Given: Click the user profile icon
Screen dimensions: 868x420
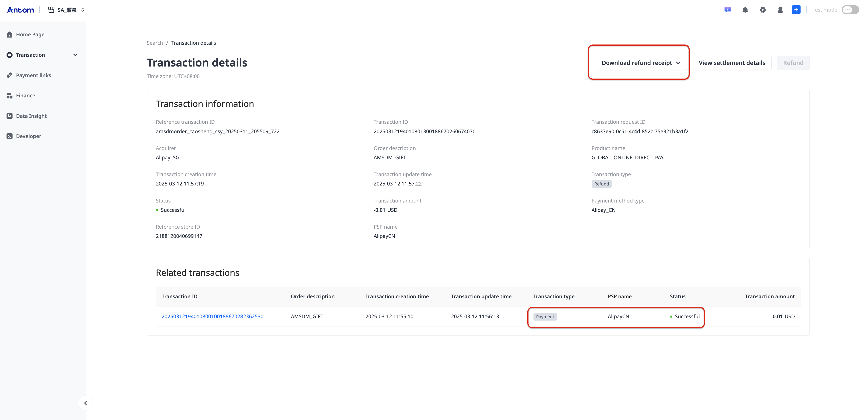Looking at the screenshot, I should [780, 10].
